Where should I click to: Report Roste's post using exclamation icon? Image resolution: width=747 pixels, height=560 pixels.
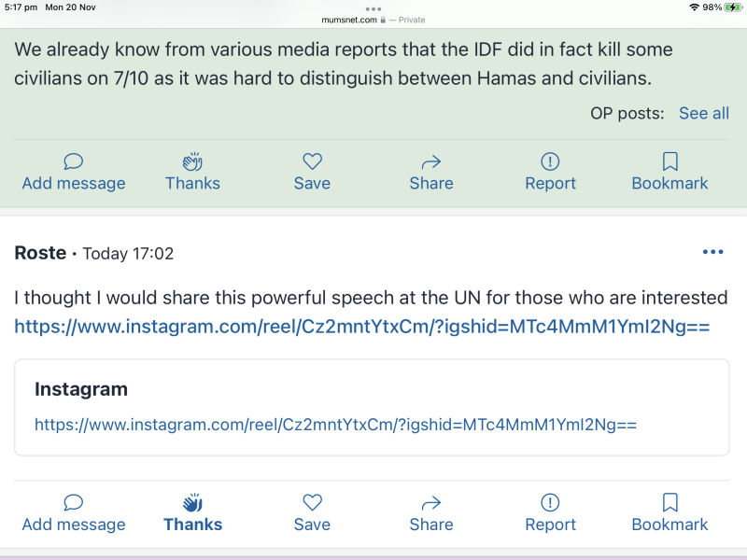coord(550,503)
